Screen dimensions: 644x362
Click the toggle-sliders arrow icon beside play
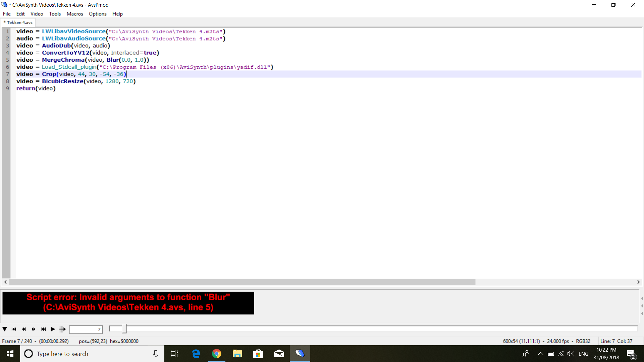tap(62, 329)
